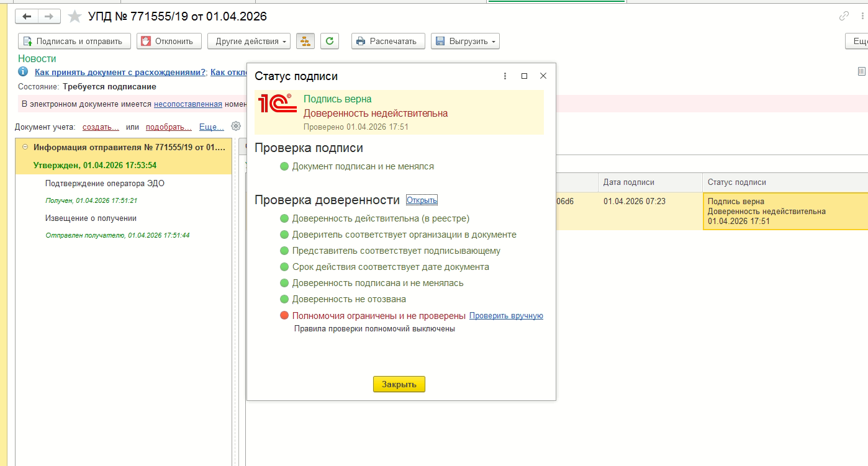Click the Проверить вручную link
This screenshot has height=466, width=868.
click(x=506, y=316)
